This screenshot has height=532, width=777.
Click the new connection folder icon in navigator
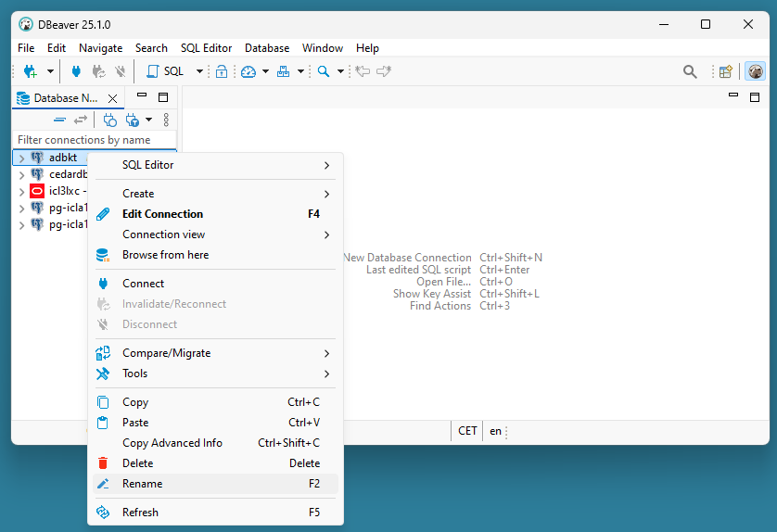point(110,120)
